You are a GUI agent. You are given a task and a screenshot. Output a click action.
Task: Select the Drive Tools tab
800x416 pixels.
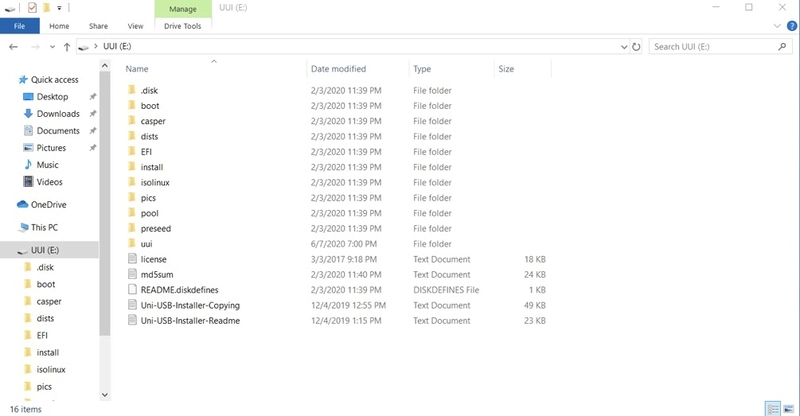(x=183, y=26)
